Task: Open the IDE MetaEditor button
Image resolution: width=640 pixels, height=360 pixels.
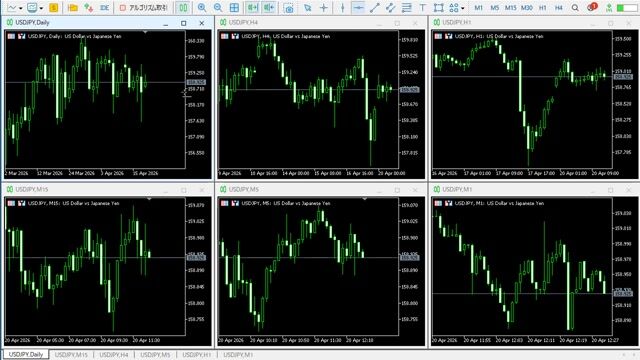Action: click(104, 7)
